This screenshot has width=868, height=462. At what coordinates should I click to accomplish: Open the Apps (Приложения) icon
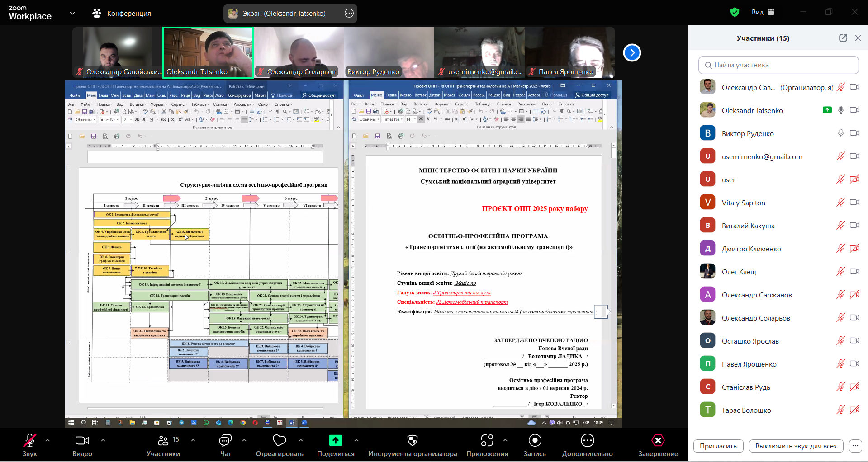point(487,440)
